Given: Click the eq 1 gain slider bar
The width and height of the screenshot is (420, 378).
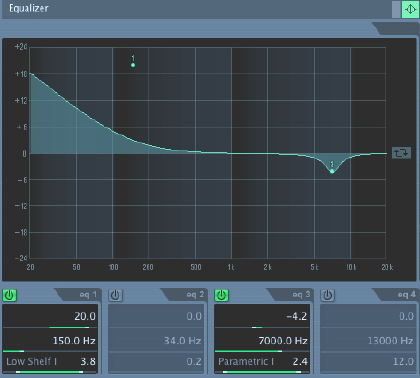Looking at the screenshot, I should 50,327.
